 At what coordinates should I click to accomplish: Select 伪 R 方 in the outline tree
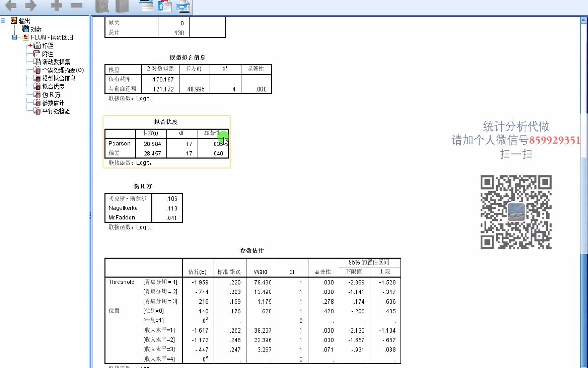point(51,95)
